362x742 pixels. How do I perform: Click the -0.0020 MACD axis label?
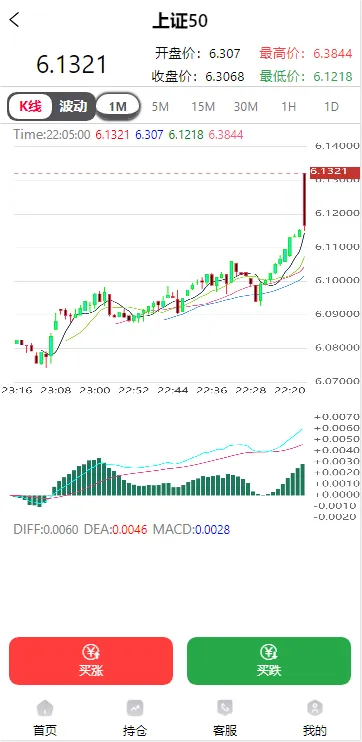(x=336, y=517)
